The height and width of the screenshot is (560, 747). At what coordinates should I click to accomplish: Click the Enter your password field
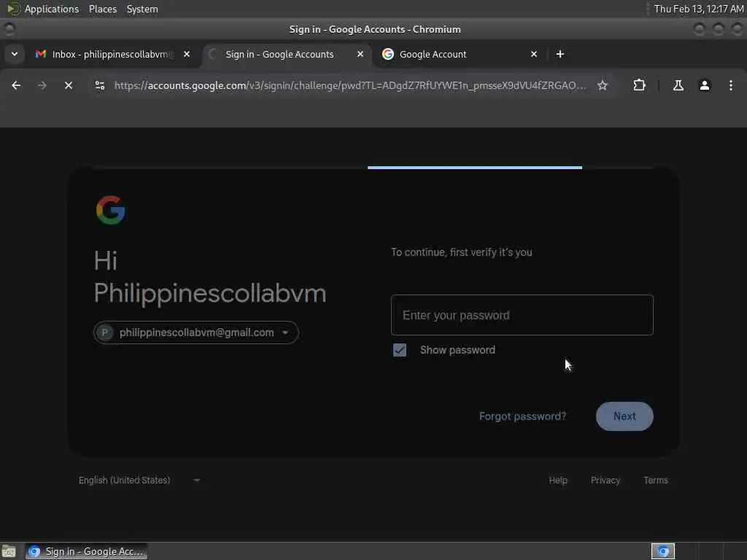coord(522,315)
